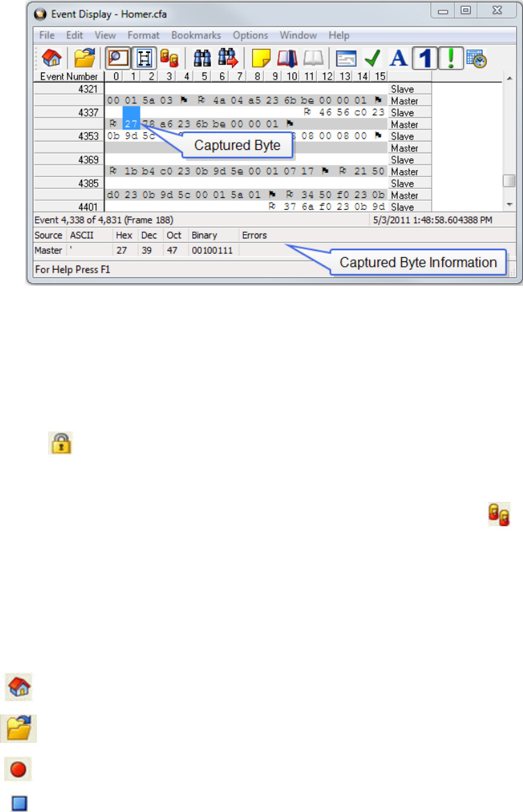Viewport: 523px width, 812px height.
Task: Click the binoculars Find icon
Action: [202, 57]
